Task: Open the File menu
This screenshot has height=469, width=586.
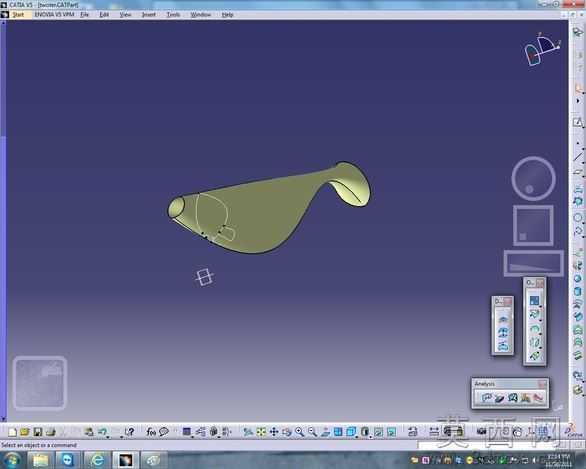Action: coord(85,15)
